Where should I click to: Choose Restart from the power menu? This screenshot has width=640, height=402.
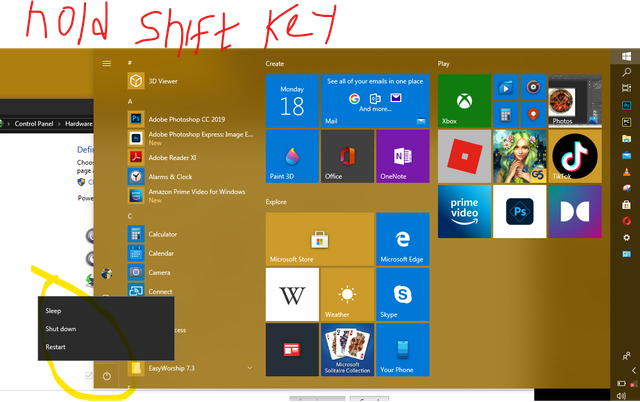pos(106,347)
